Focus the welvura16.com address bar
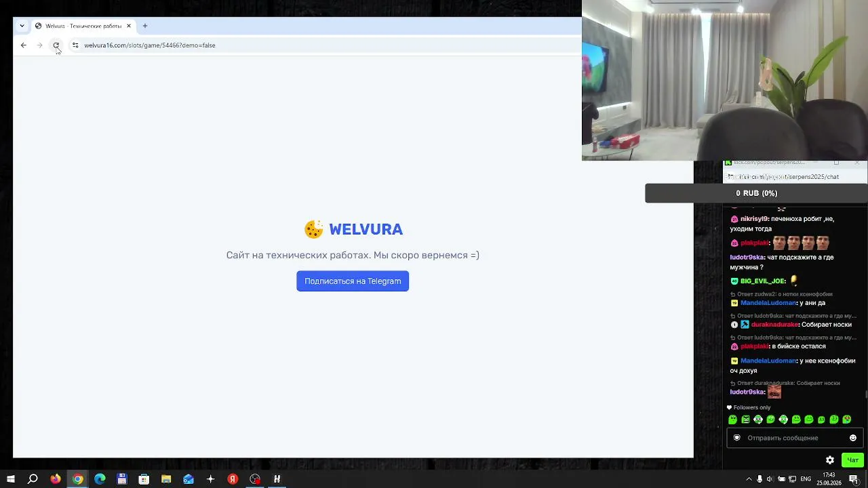Image resolution: width=868 pixels, height=488 pixels. point(325,45)
